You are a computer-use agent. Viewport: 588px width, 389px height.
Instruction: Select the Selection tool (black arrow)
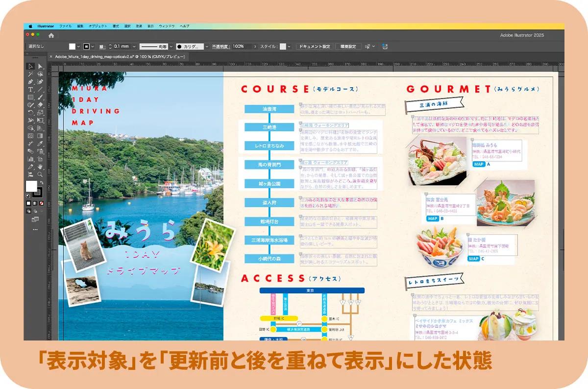(30, 66)
